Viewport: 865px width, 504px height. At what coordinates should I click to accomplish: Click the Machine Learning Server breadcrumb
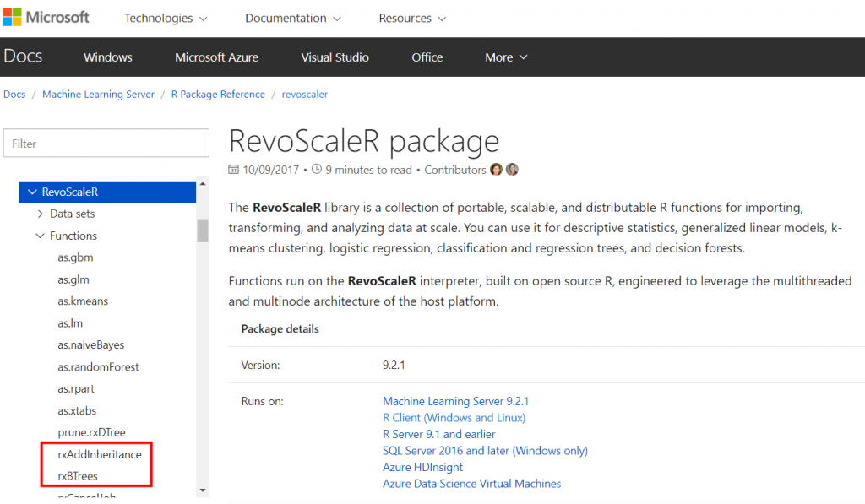pyautogui.click(x=98, y=95)
